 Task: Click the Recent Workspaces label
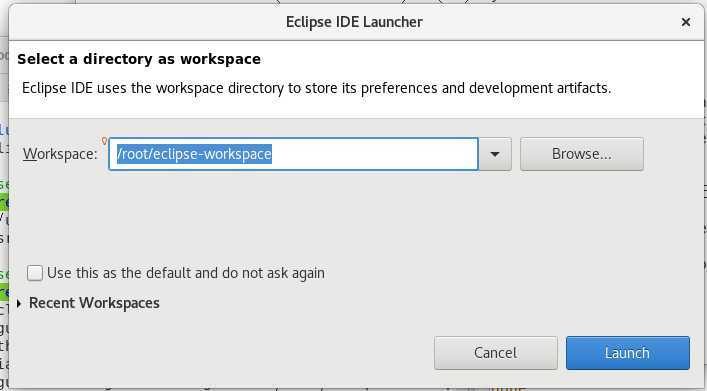pos(94,303)
